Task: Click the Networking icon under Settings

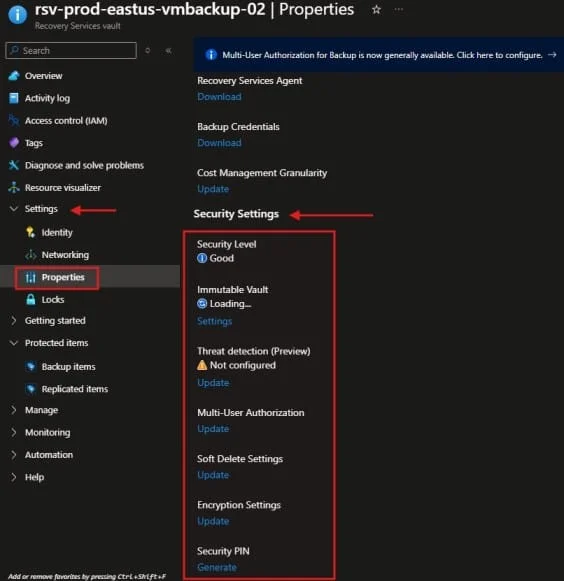Action: pyautogui.click(x=31, y=255)
